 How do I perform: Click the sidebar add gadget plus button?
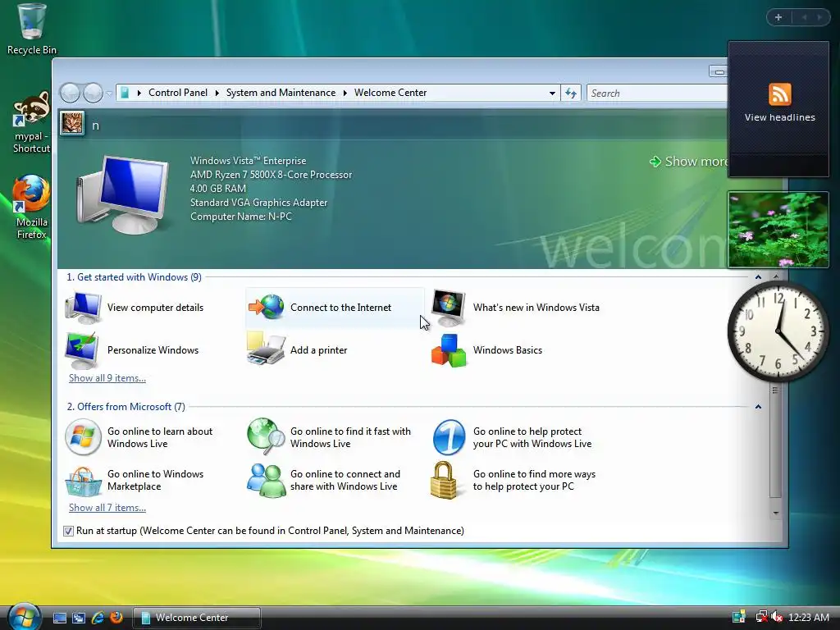pyautogui.click(x=778, y=17)
